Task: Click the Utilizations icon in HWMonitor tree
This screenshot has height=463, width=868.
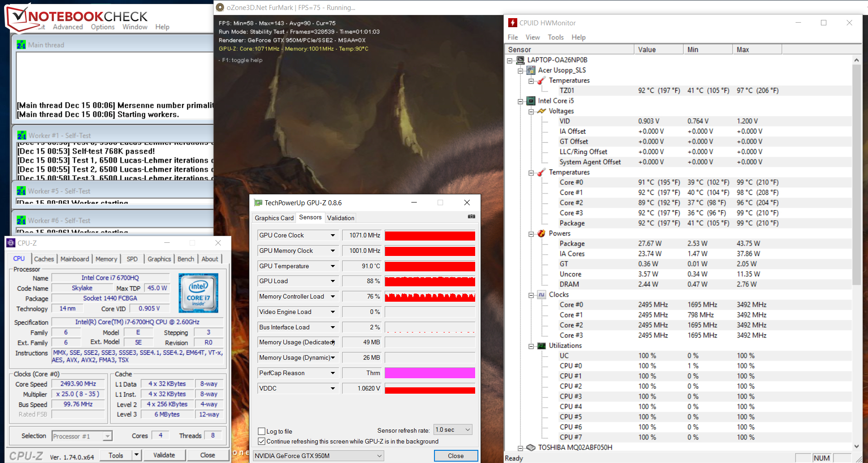Action: (x=541, y=346)
